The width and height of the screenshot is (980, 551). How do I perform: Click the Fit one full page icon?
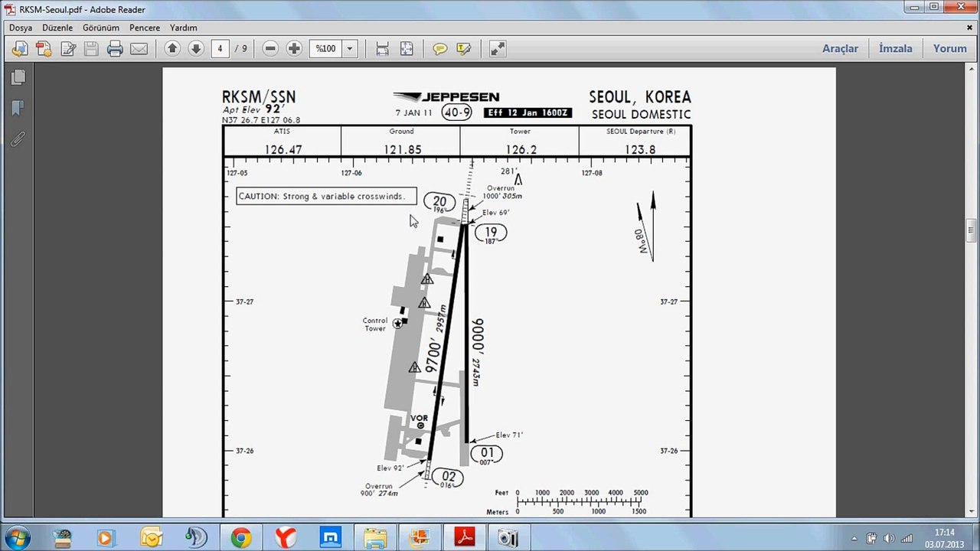407,48
